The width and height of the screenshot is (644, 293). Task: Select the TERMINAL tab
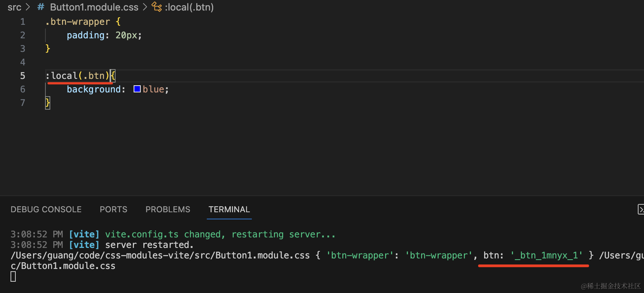229,209
